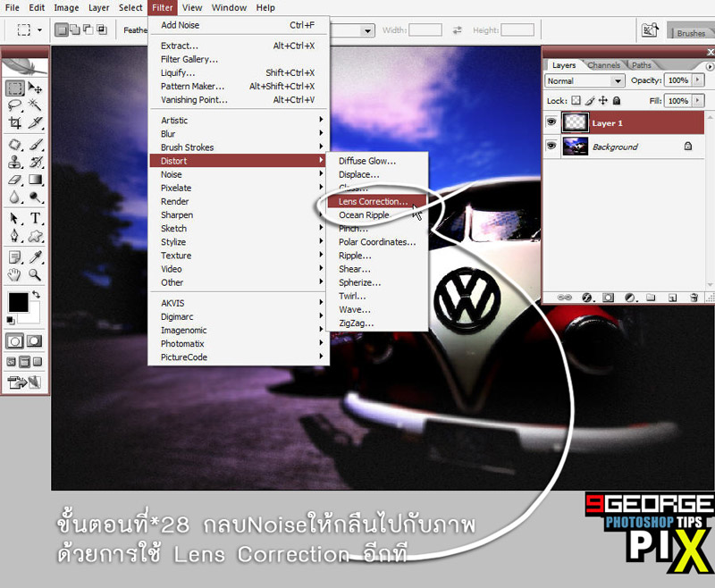Select the Notes tool
The width and height of the screenshot is (715, 588).
pos(15,257)
